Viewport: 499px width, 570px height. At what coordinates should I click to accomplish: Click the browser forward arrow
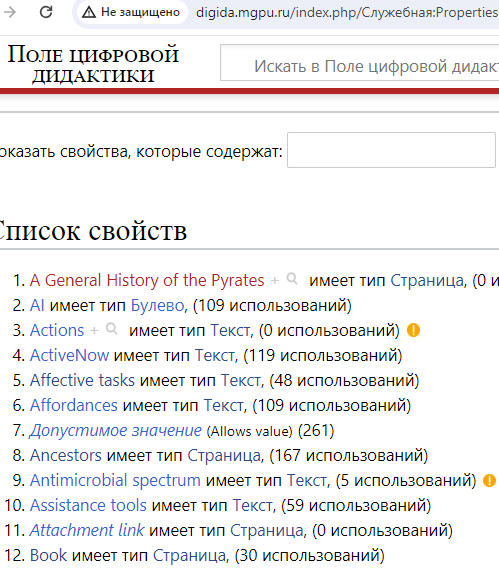(9, 12)
